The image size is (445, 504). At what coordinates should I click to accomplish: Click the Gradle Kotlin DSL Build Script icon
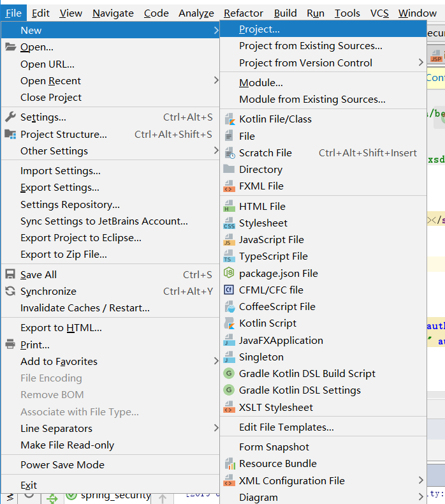coord(229,373)
